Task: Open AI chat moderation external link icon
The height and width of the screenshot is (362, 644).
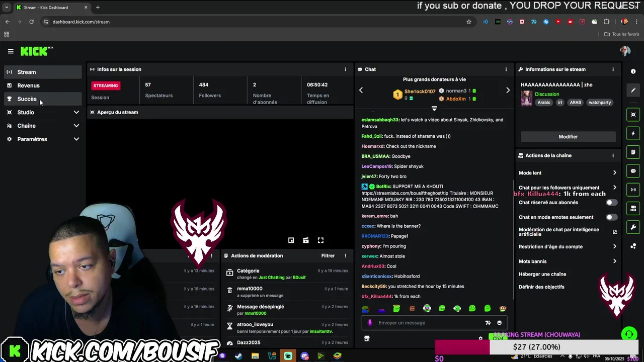Action: click(615, 232)
